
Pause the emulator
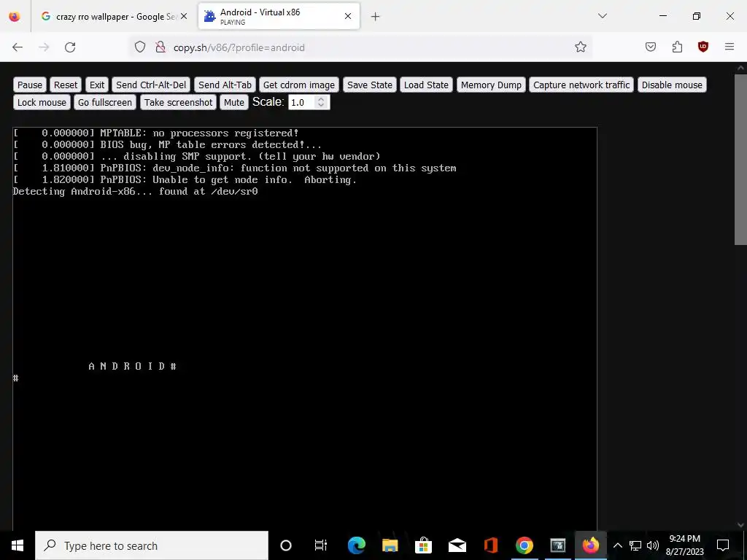coord(29,85)
